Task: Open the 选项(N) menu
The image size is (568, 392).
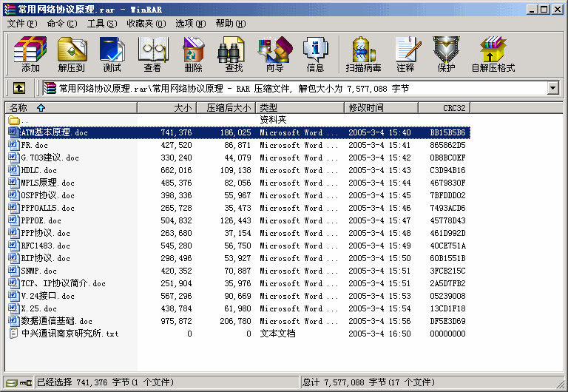Action: tap(191, 24)
